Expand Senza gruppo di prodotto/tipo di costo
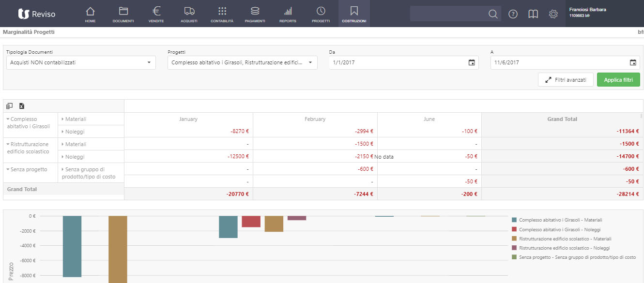The image size is (644, 283). (62, 169)
